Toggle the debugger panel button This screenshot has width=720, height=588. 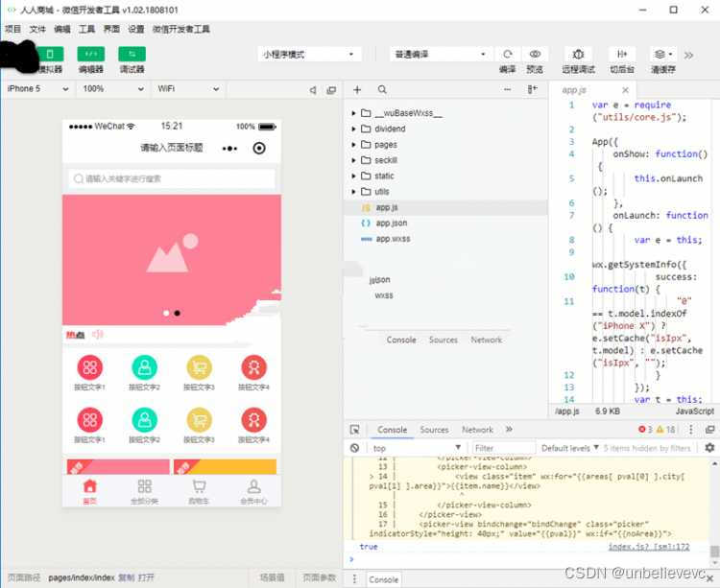coord(132,54)
